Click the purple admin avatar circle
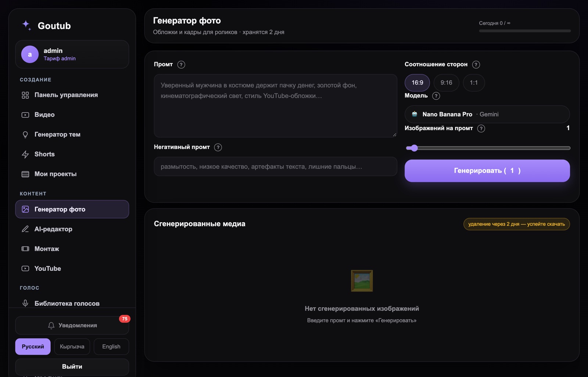 (x=30, y=54)
